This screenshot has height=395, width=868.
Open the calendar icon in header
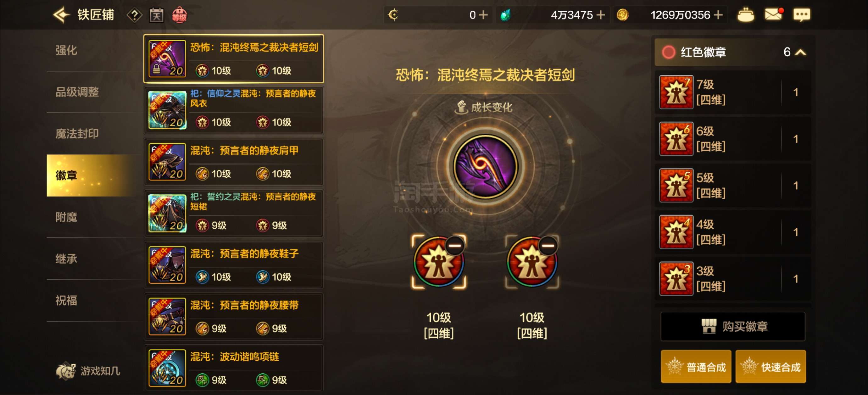coord(157,15)
